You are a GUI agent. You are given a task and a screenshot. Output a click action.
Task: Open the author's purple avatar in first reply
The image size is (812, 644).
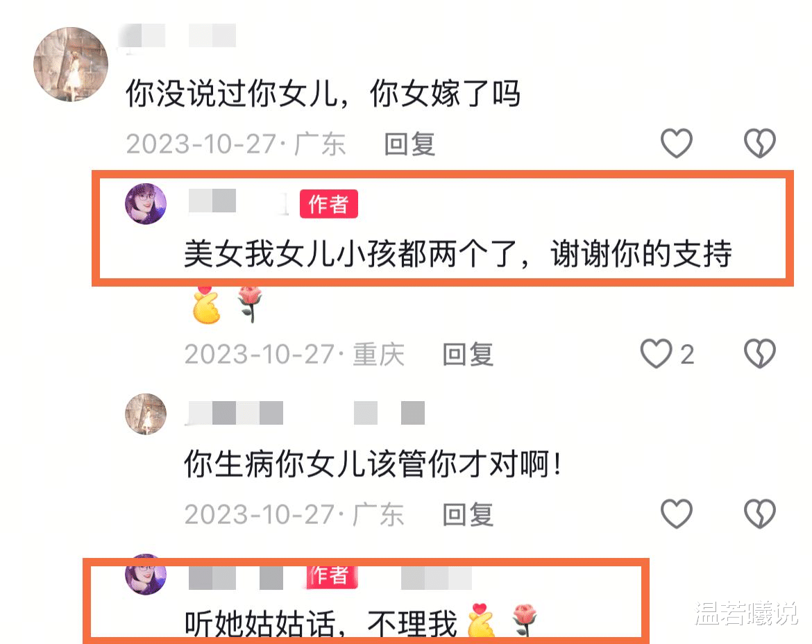[146, 203]
